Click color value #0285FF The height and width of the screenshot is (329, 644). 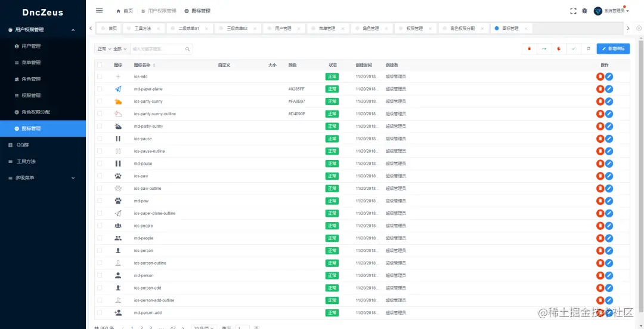pos(297,89)
